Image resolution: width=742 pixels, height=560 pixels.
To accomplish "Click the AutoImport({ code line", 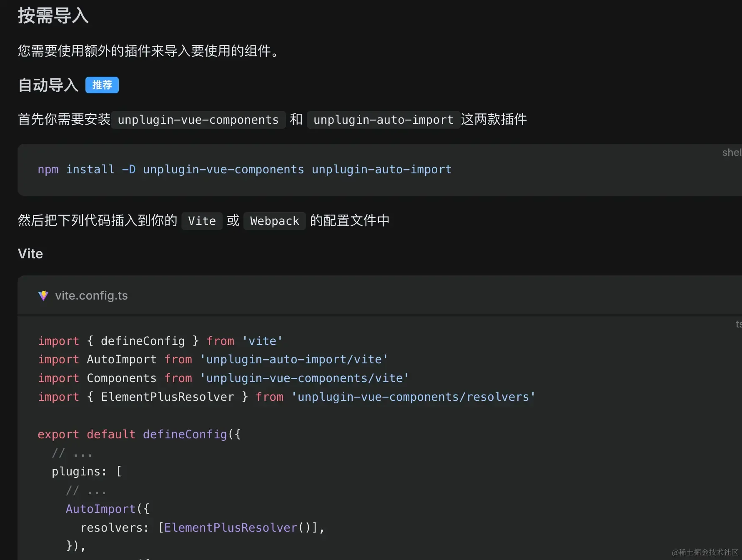I will coord(108,509).
